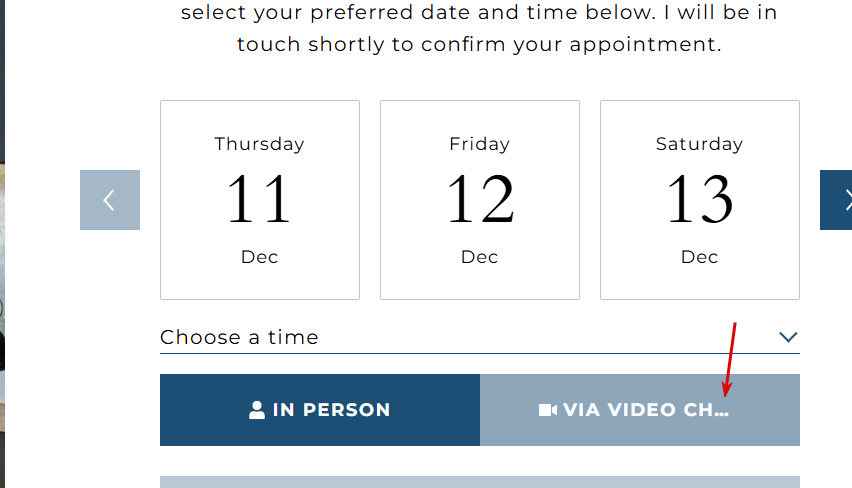Viewport: 852px width, 488px height.
Task: Switch to Via Video Chat option
Action: coord(640,410)
